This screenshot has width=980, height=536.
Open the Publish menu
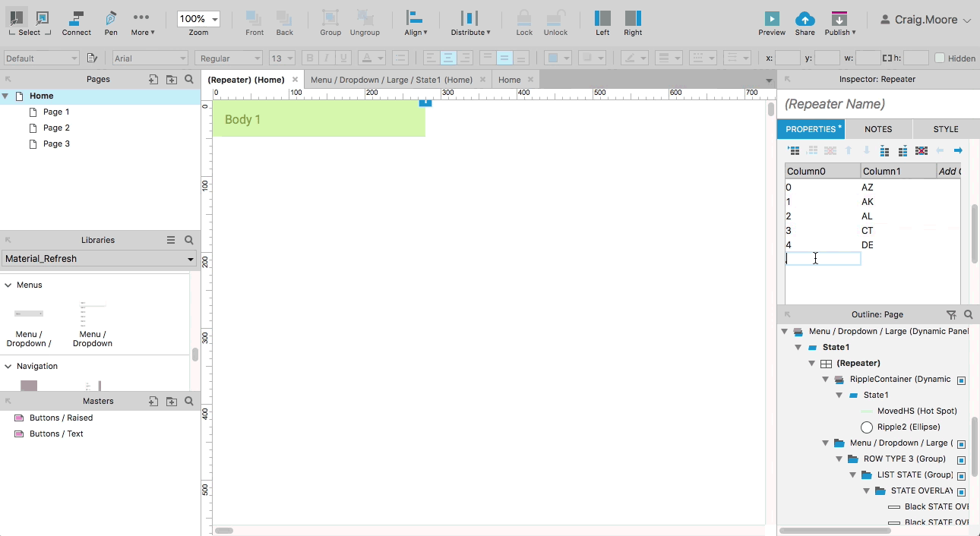840,23
